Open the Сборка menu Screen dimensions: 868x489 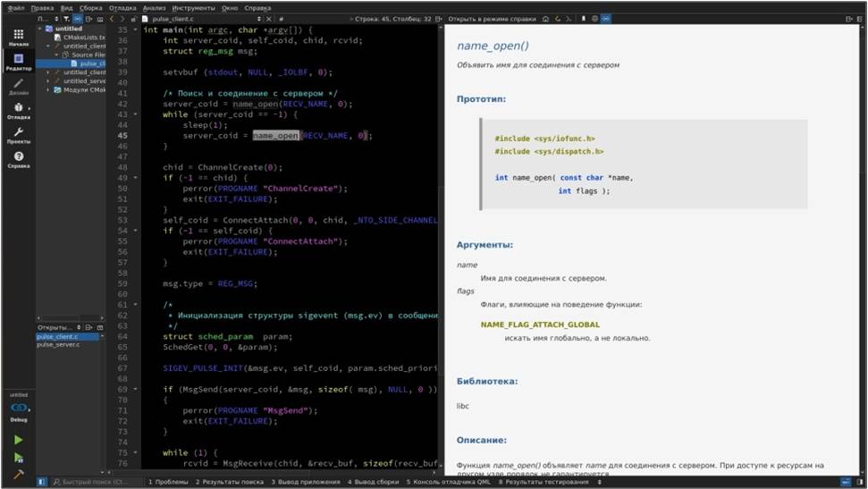pyautogui.click(x=91, y=8)
